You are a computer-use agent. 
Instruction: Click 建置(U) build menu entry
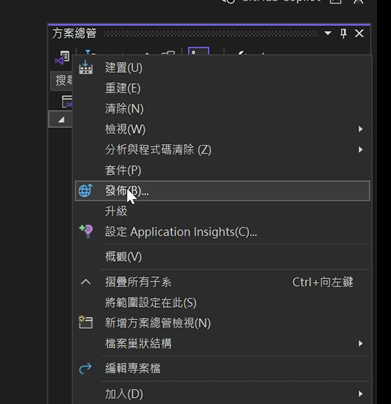tap(222, 68)
